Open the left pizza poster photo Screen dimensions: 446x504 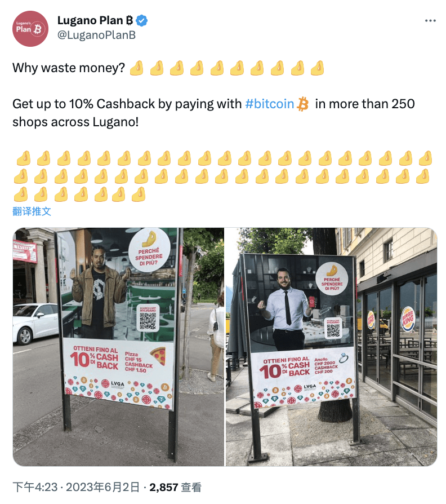pyautogui.click(x=118, y=347)
